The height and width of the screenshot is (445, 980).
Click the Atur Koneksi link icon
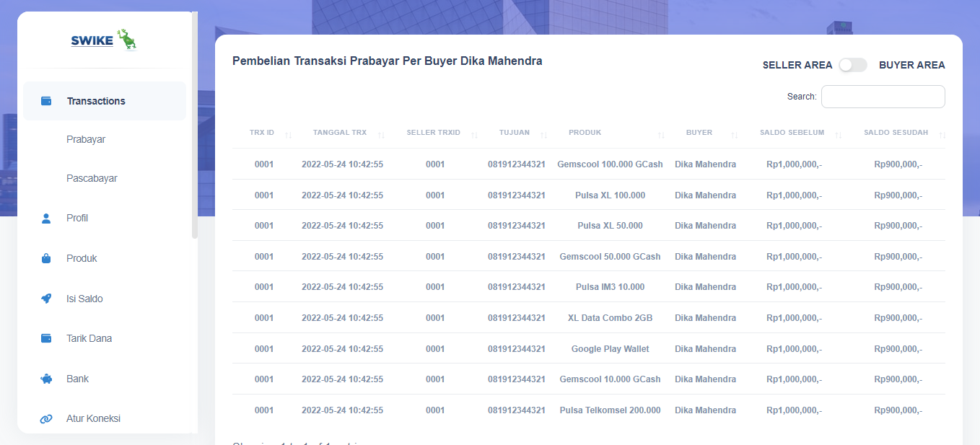coord(46,418)
